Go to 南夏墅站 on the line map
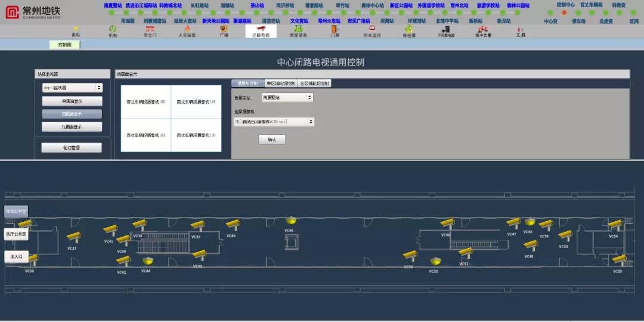Viewport: 644px width, 322px height. click(x=112, y=6)
